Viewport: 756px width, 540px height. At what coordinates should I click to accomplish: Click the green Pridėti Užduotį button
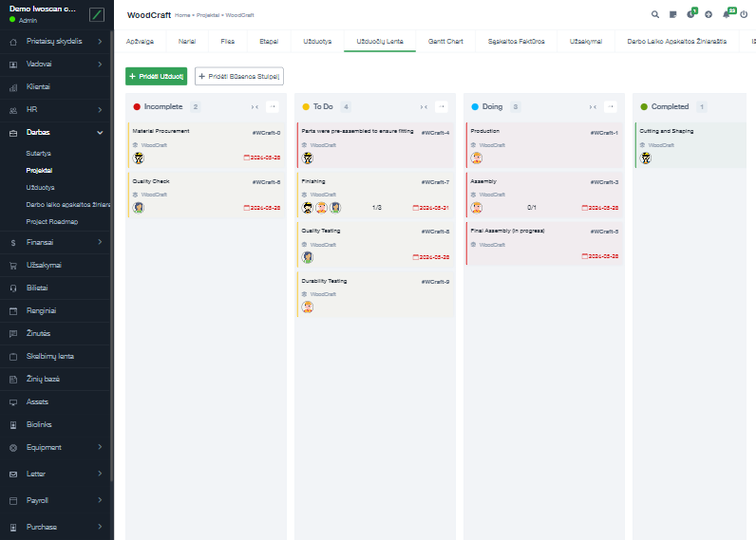(x=156, y=75)
